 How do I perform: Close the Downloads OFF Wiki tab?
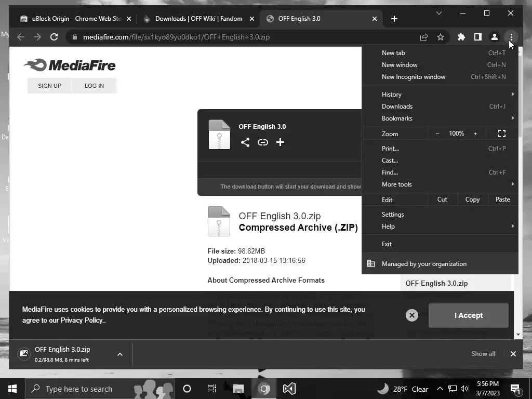coord(252,19)
